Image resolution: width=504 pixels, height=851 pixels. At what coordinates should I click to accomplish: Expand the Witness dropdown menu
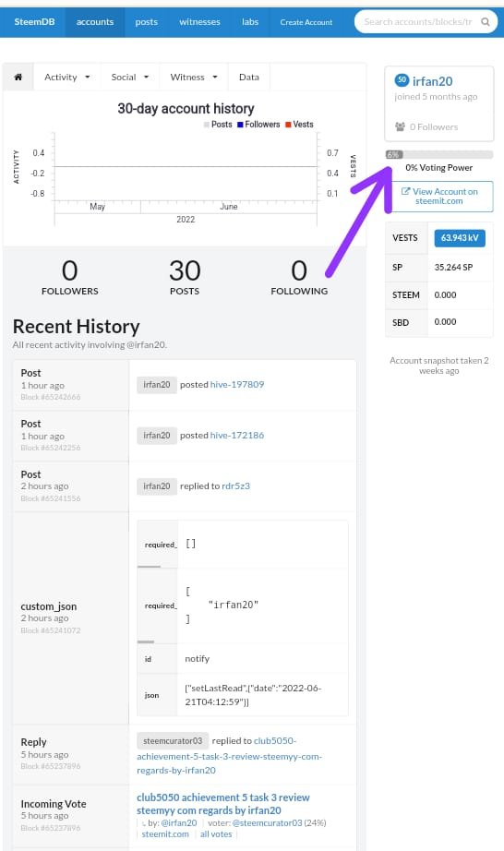[194, 77]
